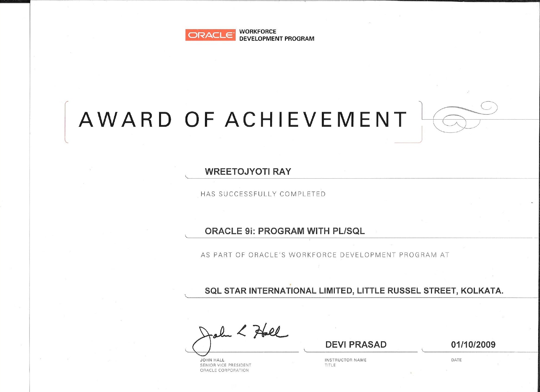The width and height of the screenshot is (540, 392).
Task: Click the "AS PART OF ORACLE'S WORKFORCE DEVELOPMENT PROGRAM AT" line
Action: coord(325,255)
